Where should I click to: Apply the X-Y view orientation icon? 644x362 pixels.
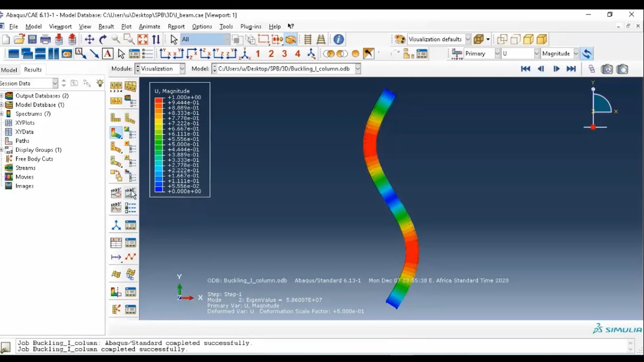pos(165,53)
